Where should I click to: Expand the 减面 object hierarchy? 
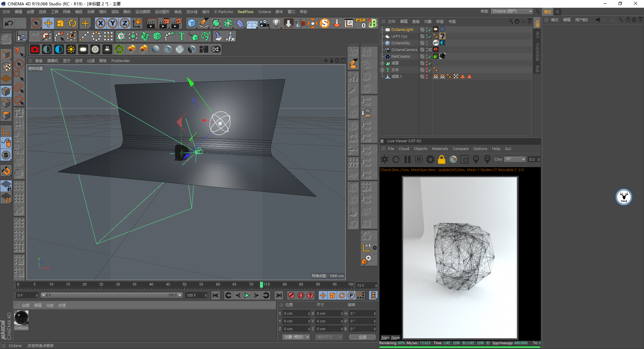pyautogui.click(x=382, y=63)
